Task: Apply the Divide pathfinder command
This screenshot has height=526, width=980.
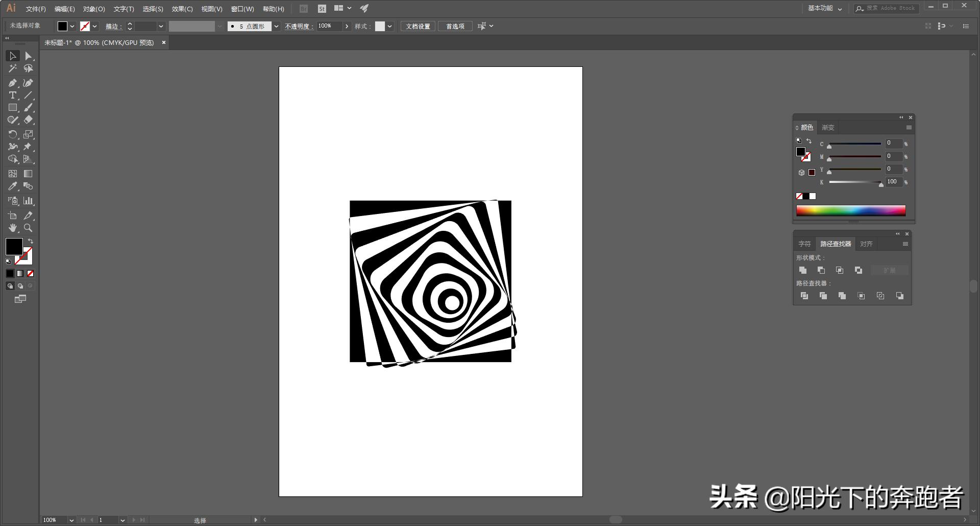Action: [x=805, y=296]
